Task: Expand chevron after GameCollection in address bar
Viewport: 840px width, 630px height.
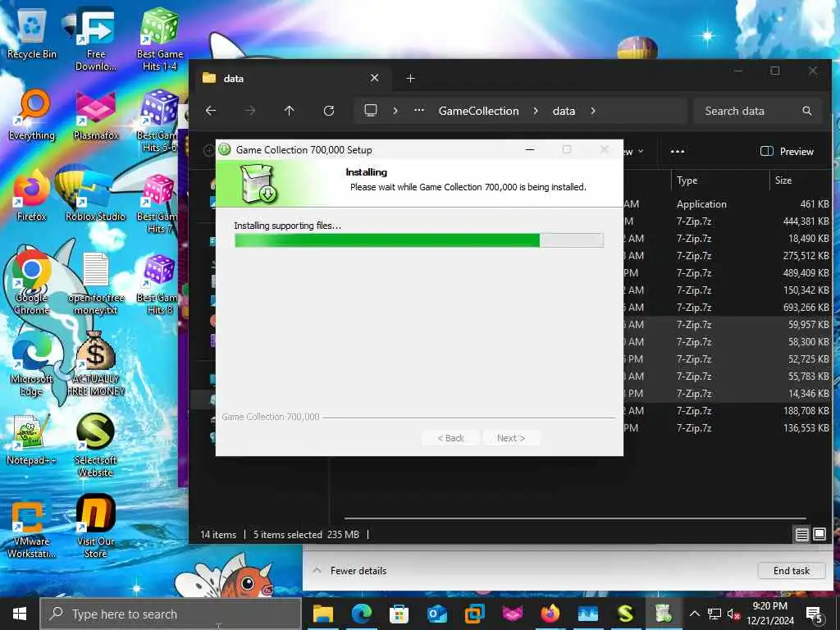Action: tap(535, 111)
